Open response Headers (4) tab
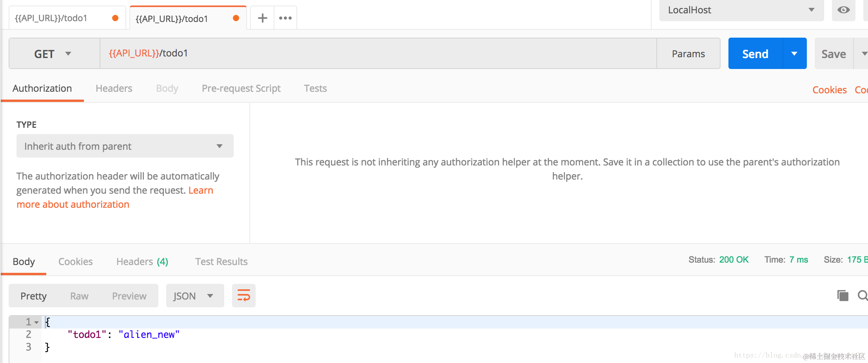This screenshot has width=868, height=363. pyautogui.click(x=142, y=261)
